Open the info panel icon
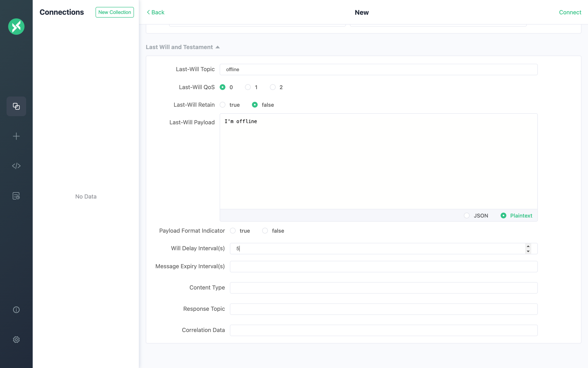 click(16, 310)
